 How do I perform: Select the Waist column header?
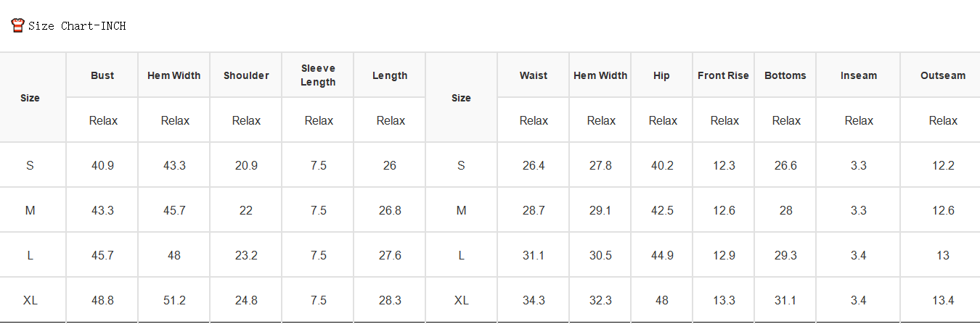[534, 75]
